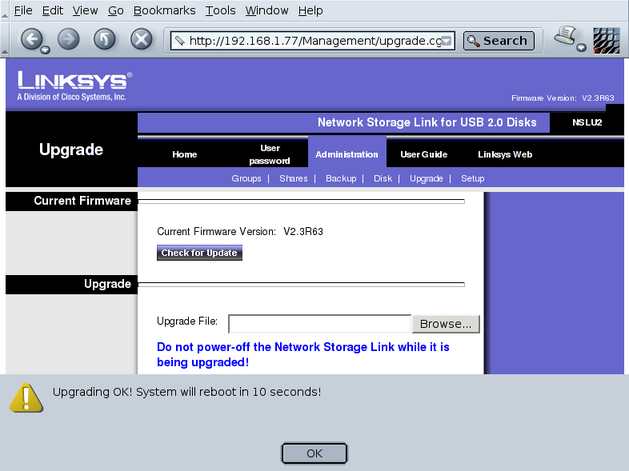
Task: Click the 'Current Firmware Version: V2.3R63' text
Action: (x=240, y=231)
